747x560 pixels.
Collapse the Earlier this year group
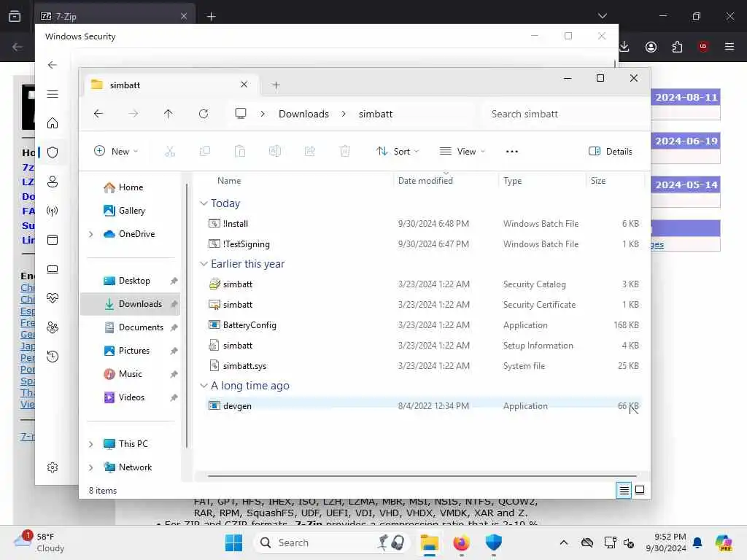point(204,264)
